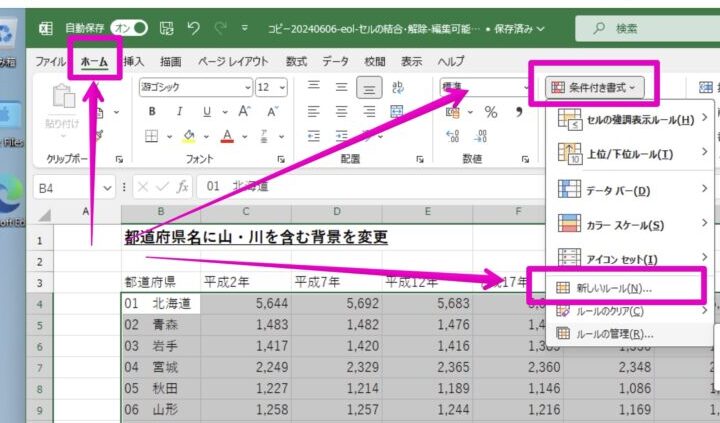Click the Align Right icon

[x=369, y=111]
